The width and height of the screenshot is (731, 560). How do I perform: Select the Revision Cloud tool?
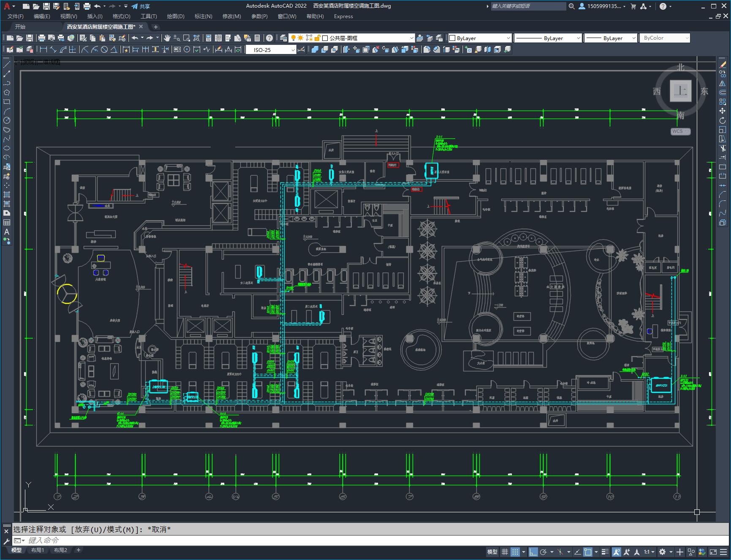tap(6, 130)
